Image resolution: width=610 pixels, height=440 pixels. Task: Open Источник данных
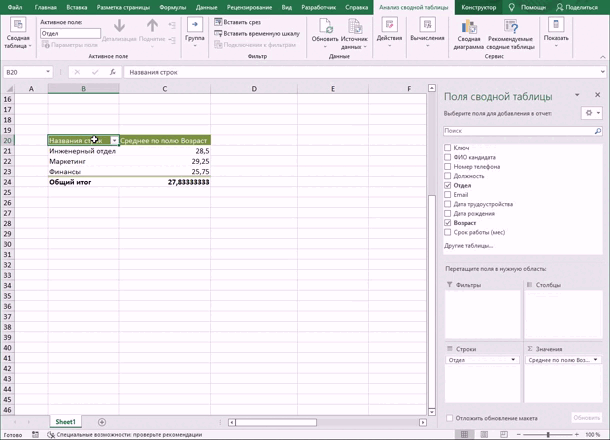(x=354, y=34)
